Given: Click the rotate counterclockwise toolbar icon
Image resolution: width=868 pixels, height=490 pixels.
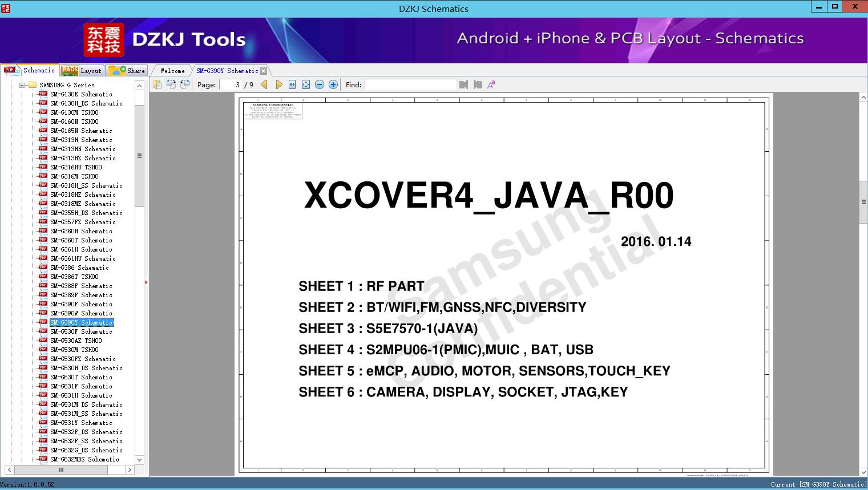Looking at the screenshot, I should [171, 84].
